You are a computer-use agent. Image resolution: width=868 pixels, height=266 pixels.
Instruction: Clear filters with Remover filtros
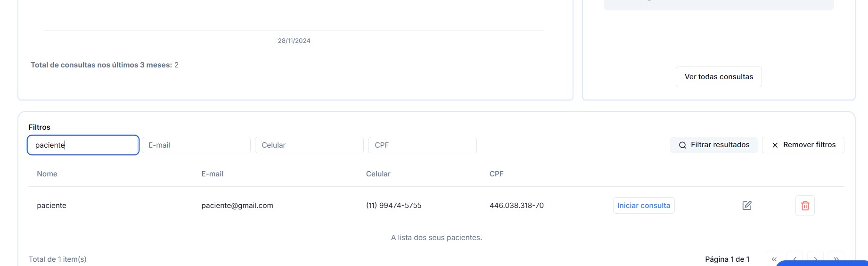(802, 145)
